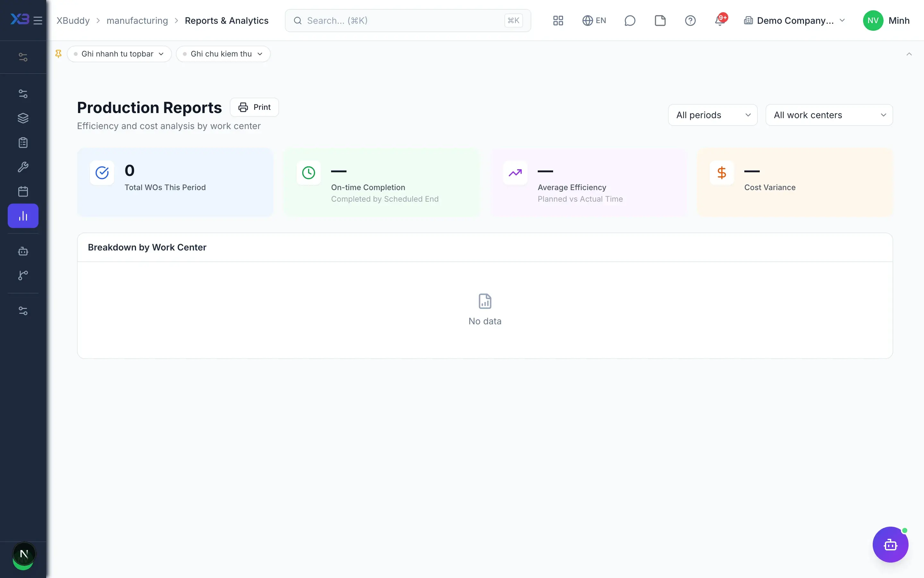Screen dimensions: 924x578
Task: Open the git branch sidebar icon
Action: coord(23,275)
